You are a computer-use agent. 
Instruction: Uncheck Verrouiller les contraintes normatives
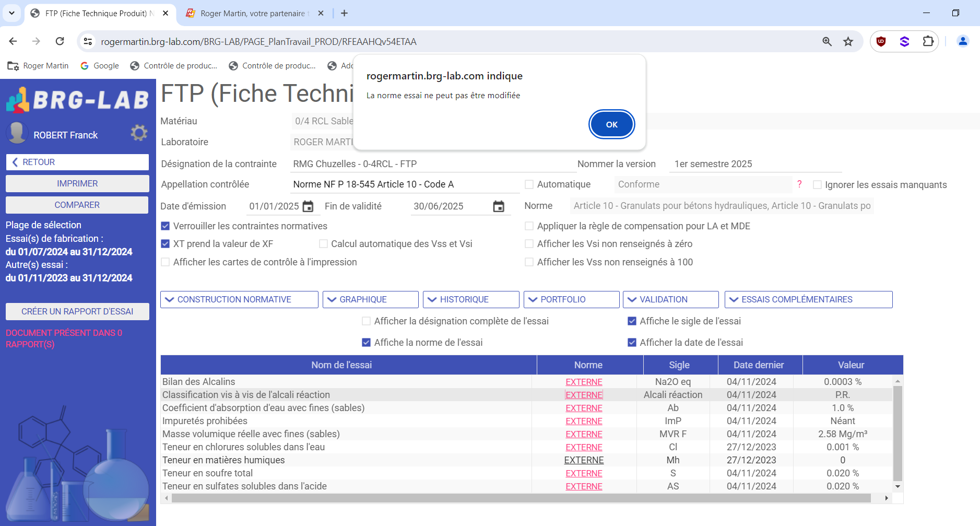(x=166, y=226)
